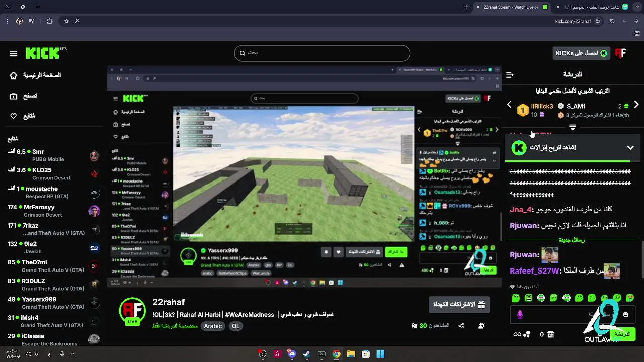Open the 22rahaf channel name link
Screen dimensions: 644x362
point(169,302)
